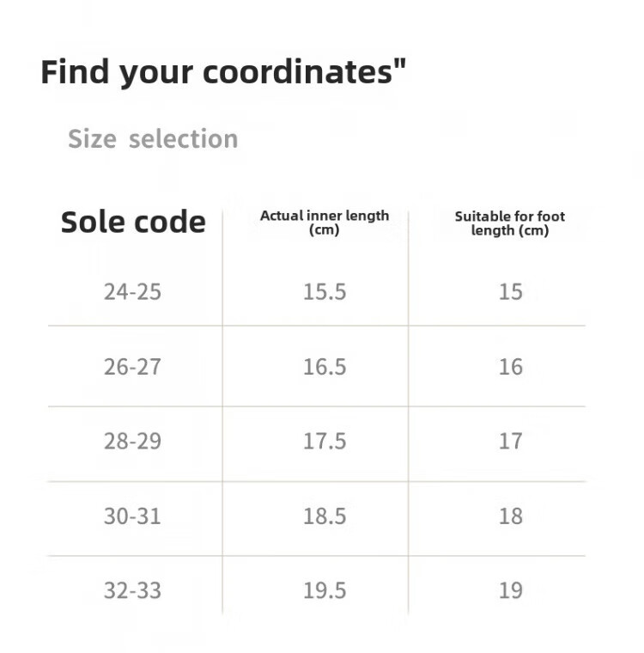Choose the 24-25 sole code cell
644x653 pixels.
132,292
